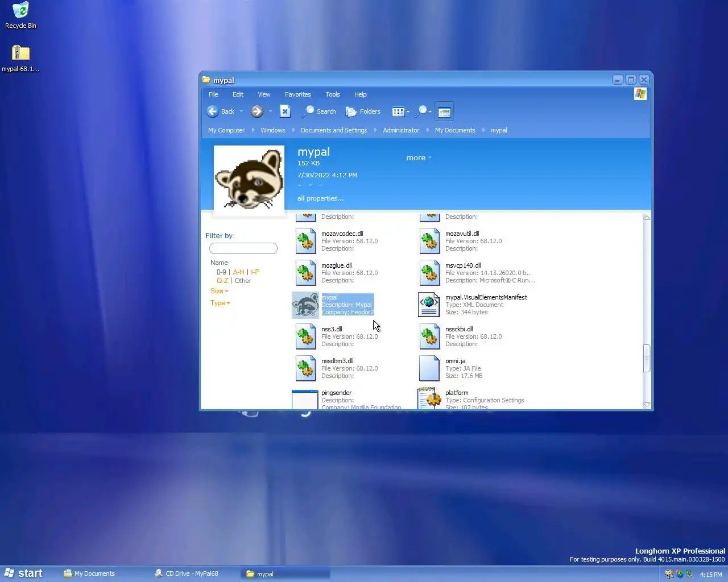Select mypal.VisualElementsManifest XML icon

click(x=429, y=305)
